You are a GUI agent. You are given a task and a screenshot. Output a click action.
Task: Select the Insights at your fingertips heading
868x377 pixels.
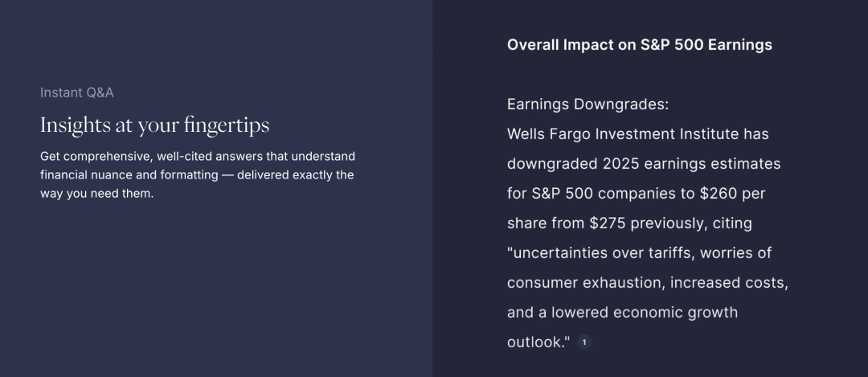154,125
